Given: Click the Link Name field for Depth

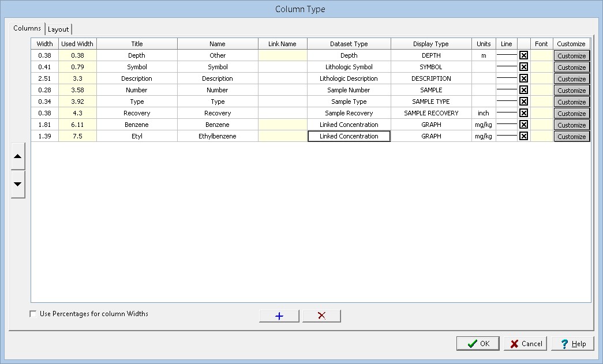Looking at the screenshot, I should point(282,55).
